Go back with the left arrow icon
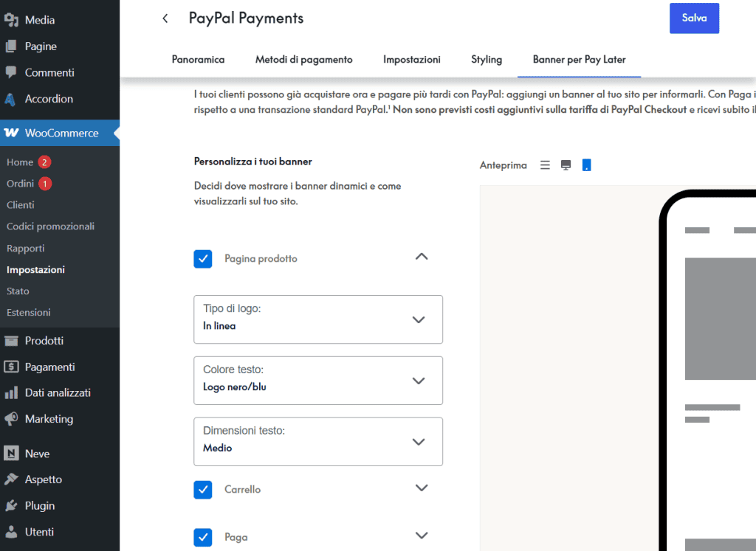Viewport: 756px width, 551px height. 165,18
